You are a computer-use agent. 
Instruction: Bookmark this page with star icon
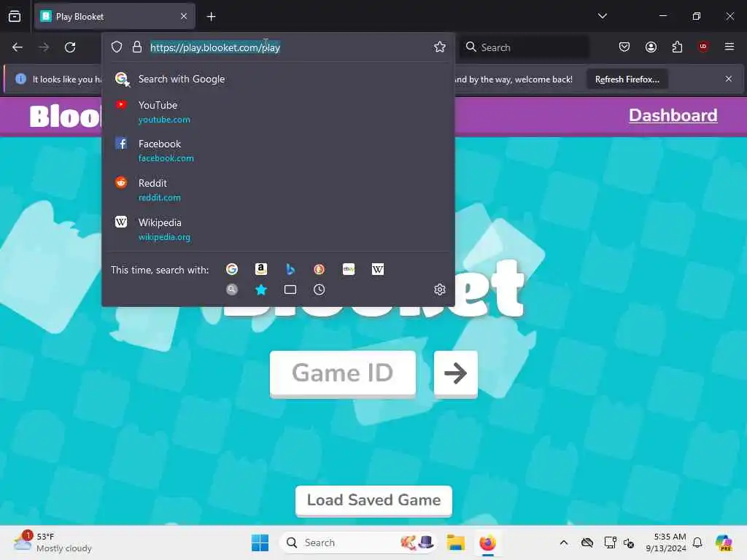click(440, 47)
